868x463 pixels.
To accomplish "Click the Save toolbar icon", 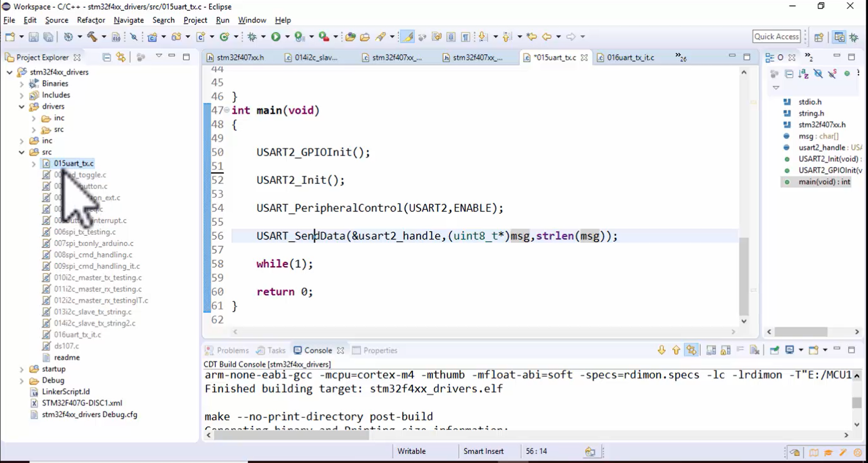I will (34, 37).
